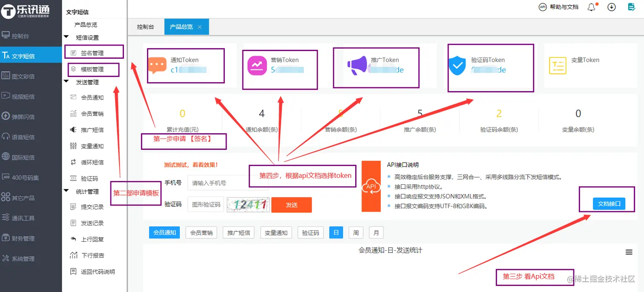The image size is (644, 292).
Task: Click the 系统管理 wrench icon
Action: coord(6,258)
